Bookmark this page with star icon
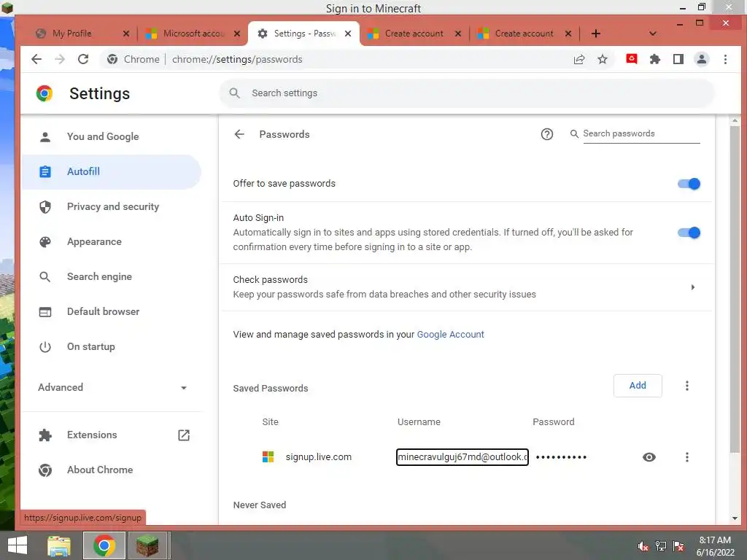The width and height of the screenshot is (747, 560). pyautogui.click(x=603, y=60)
